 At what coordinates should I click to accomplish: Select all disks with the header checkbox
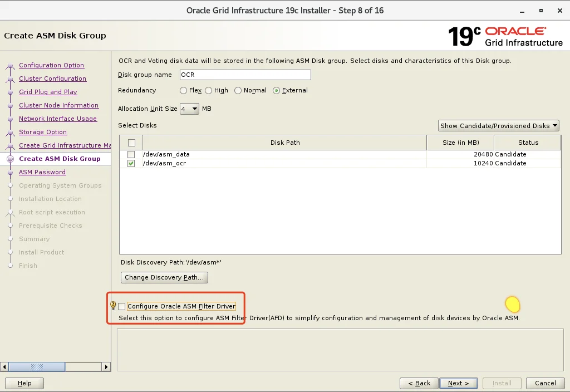[131, 143]
